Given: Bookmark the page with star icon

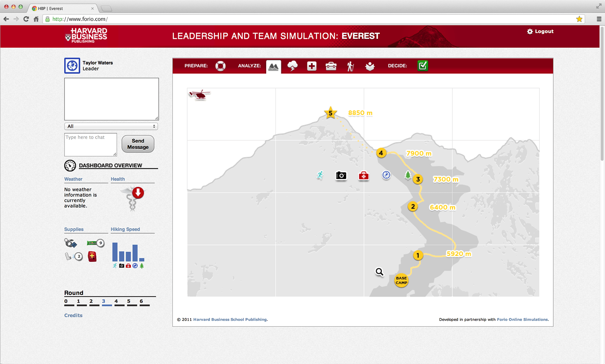Looking at the screenshot, I should [579, 19].
